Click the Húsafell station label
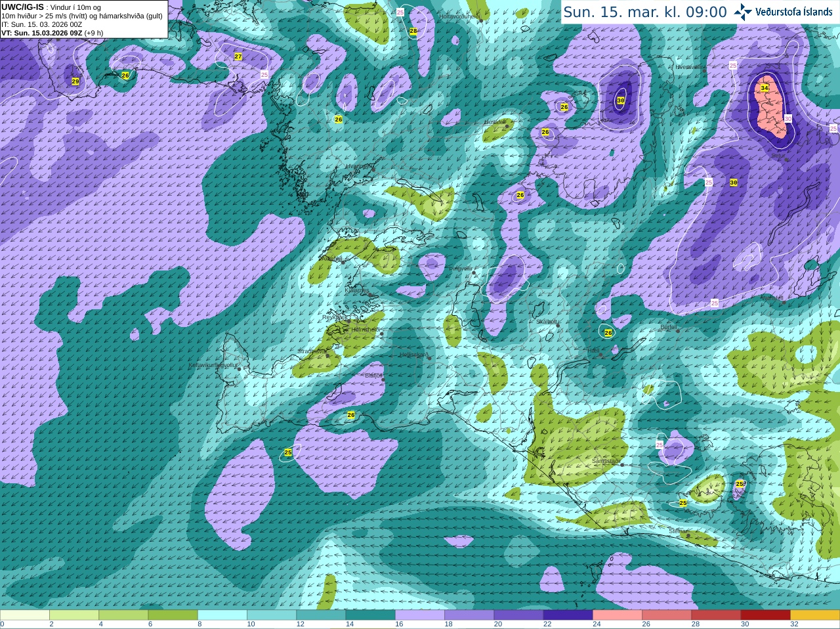The width and height of the screenshot is (840, 629). pos(495,122)
